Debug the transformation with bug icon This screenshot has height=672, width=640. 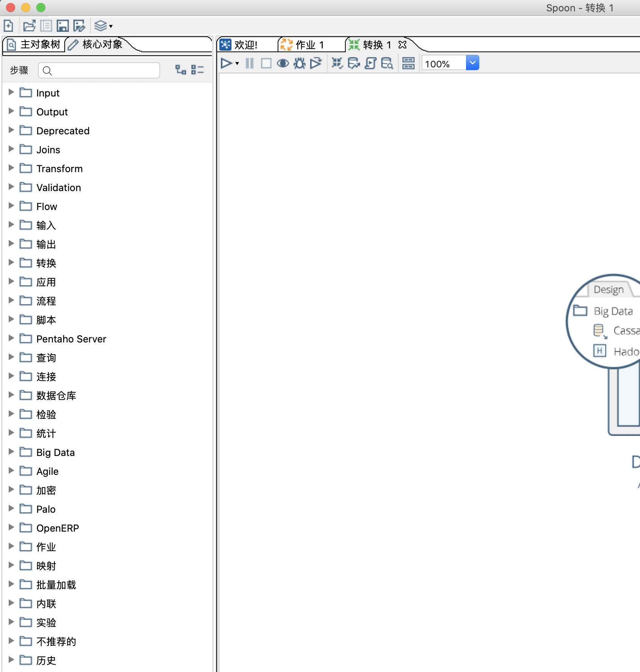click(x=300, y=63)
